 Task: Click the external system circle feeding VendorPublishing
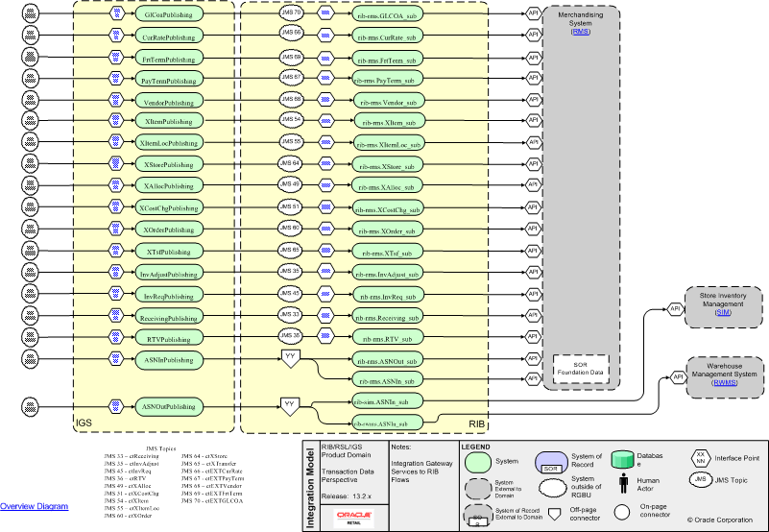coord(31,100)
